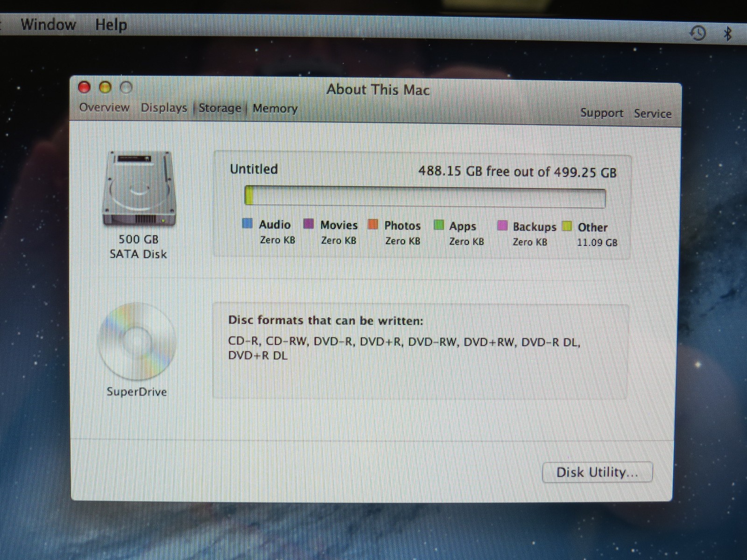Click the blue Audio color swatch

click(x=247, y=224)
